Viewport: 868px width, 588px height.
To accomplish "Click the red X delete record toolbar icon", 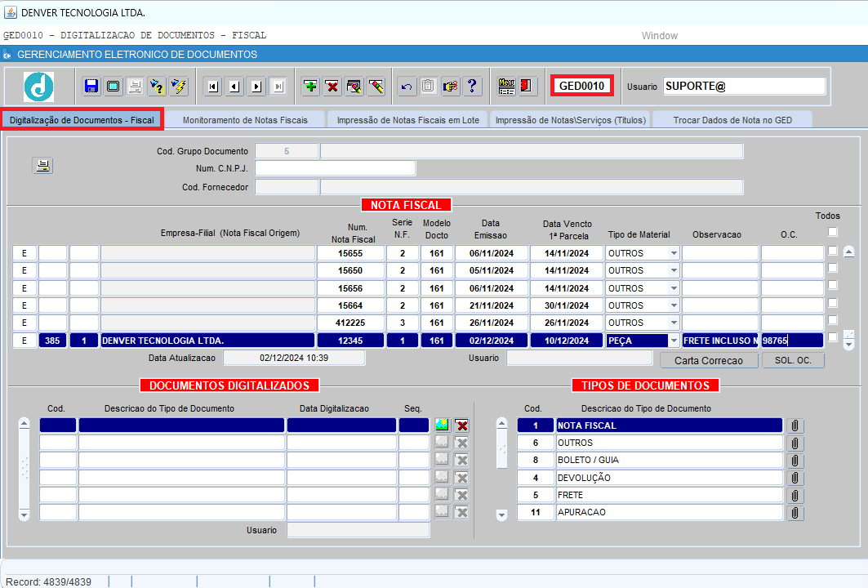I will [x=332, y=87].
